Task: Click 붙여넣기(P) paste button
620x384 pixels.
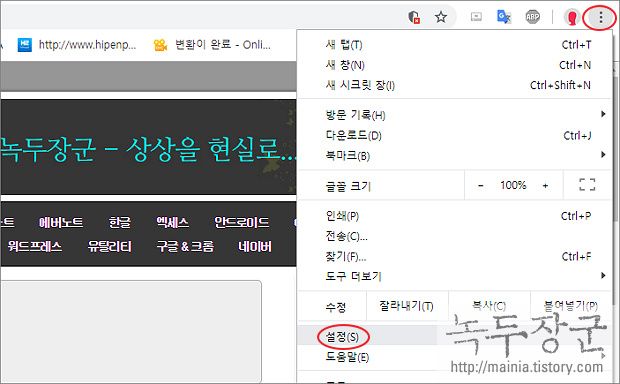Action: point(571,306)
